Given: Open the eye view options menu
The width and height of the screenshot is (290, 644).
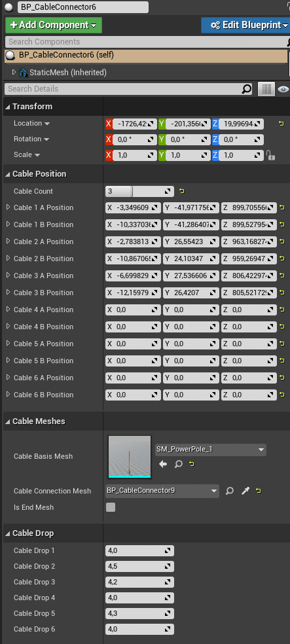Looking at the screenshot, I should click(x=283, y=89).
